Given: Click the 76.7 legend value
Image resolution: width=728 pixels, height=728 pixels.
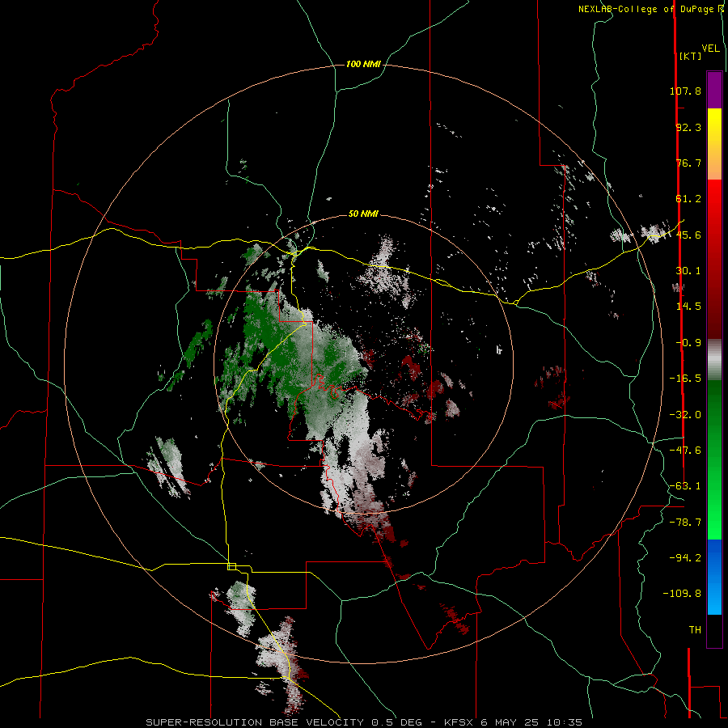Looking at the screenshot, I should (x=688, y=163).
